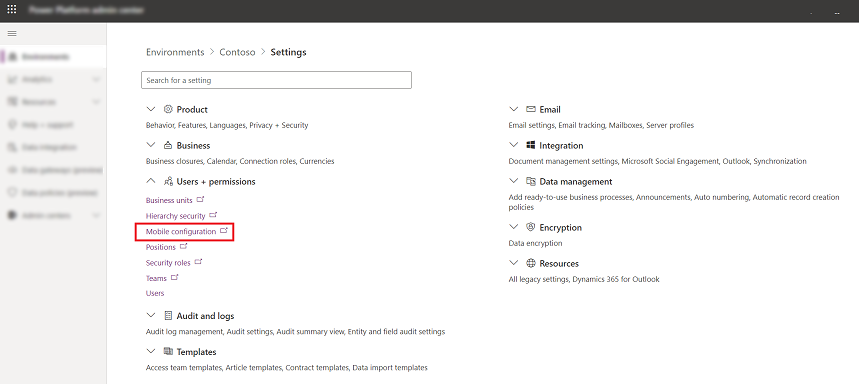Select Environments in the left navigation
Screen dimensions: 859x384
[53, 56]
